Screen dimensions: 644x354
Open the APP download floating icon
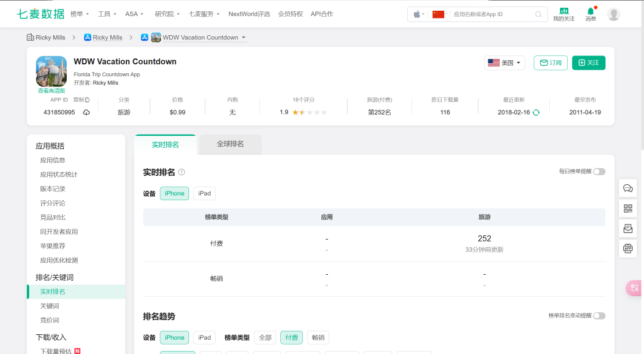(x=628, y=249)
